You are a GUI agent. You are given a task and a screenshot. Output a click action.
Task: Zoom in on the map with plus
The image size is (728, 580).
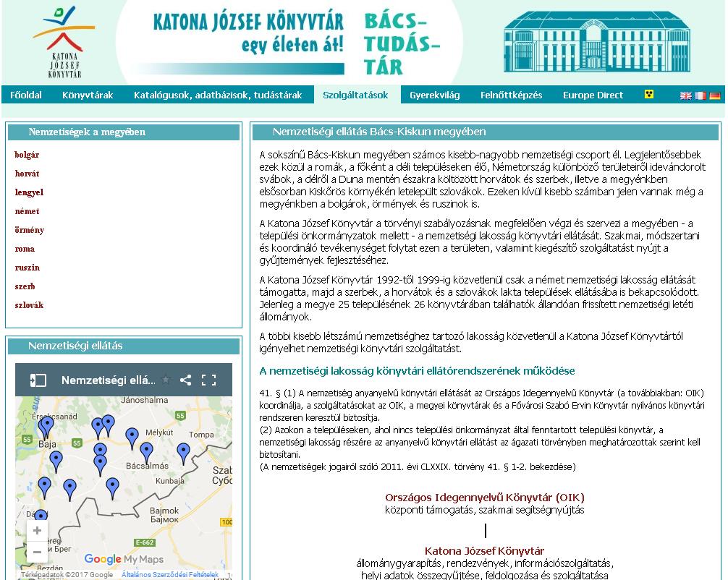point(37,531)
